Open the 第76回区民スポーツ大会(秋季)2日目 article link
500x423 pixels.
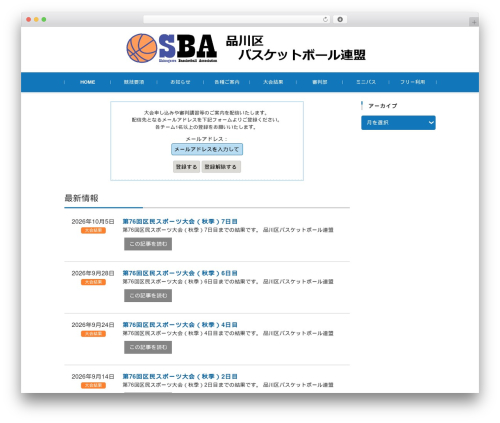click(180, 376)
